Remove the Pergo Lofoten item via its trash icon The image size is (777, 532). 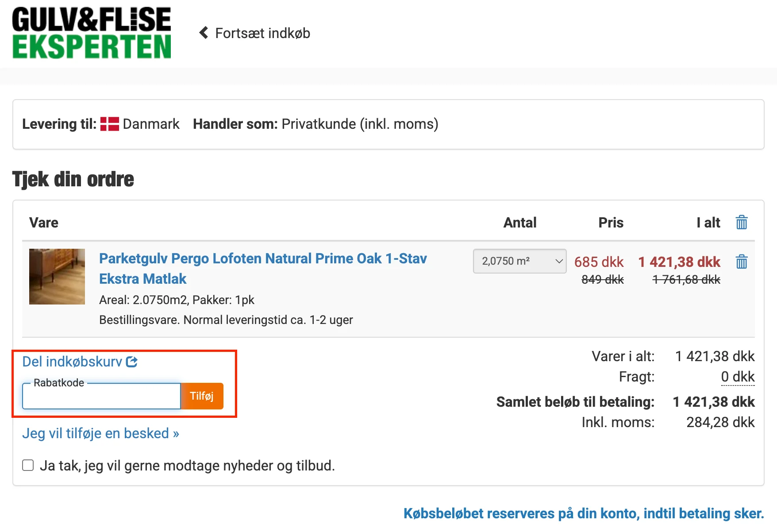(x=741, y=262)
